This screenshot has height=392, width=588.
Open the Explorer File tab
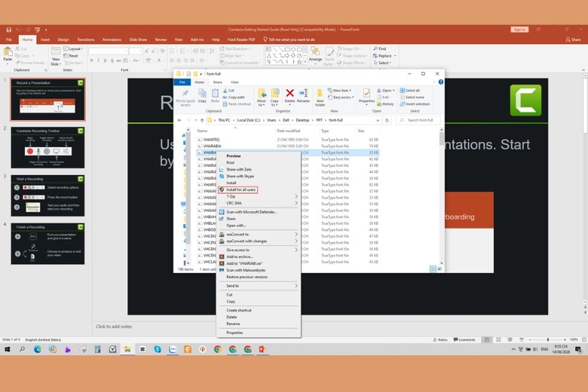coord(182,82)
